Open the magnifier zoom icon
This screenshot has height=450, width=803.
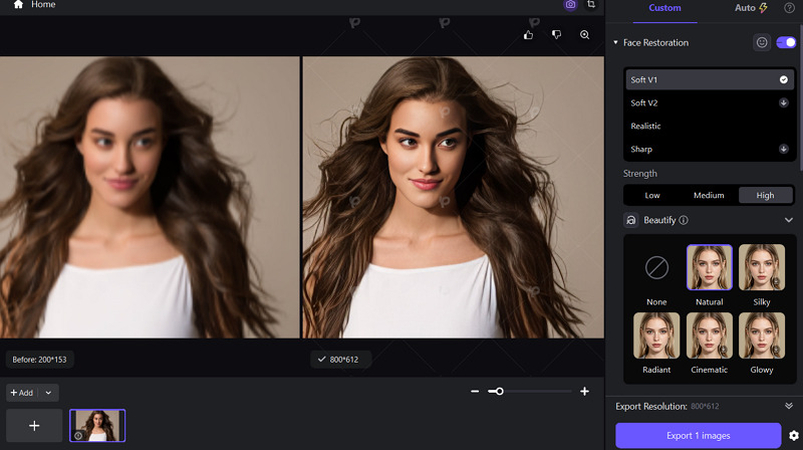click(x=584, y=35)
